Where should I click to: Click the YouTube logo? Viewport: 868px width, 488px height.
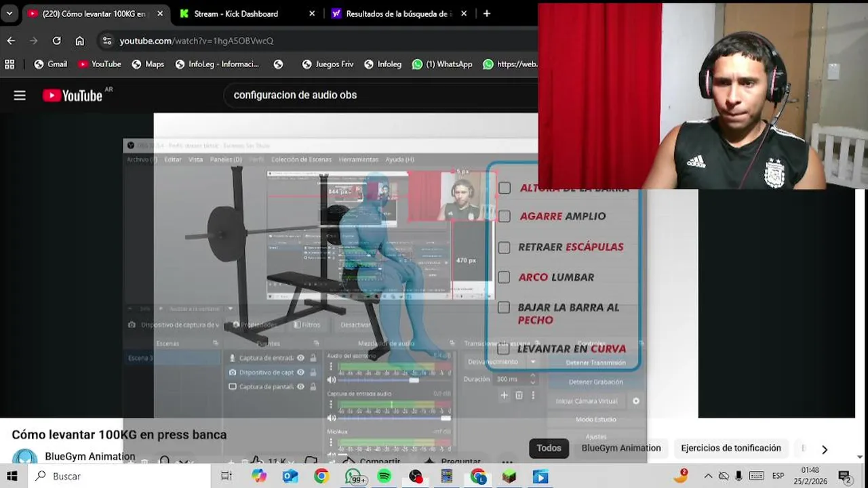coord(73,96)
